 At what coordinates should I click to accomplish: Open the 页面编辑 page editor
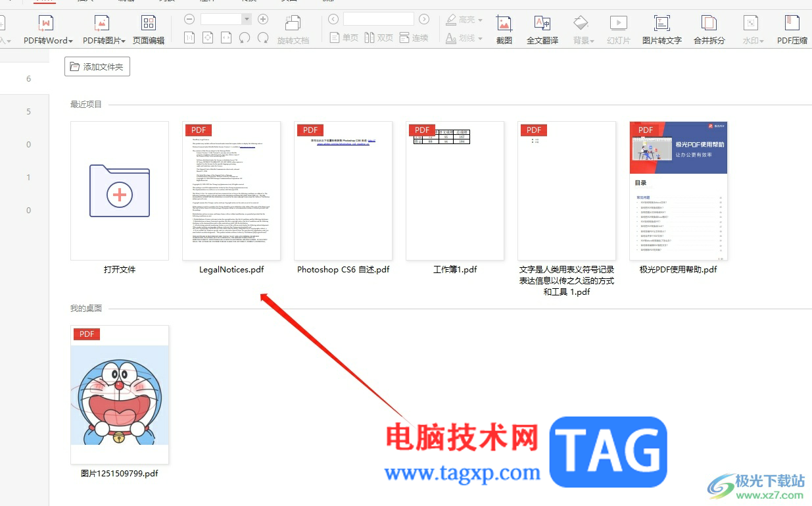coord(149,30)
